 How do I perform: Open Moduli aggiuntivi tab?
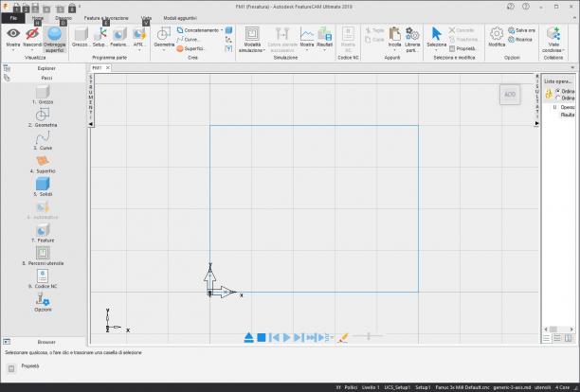coord(180,18)
